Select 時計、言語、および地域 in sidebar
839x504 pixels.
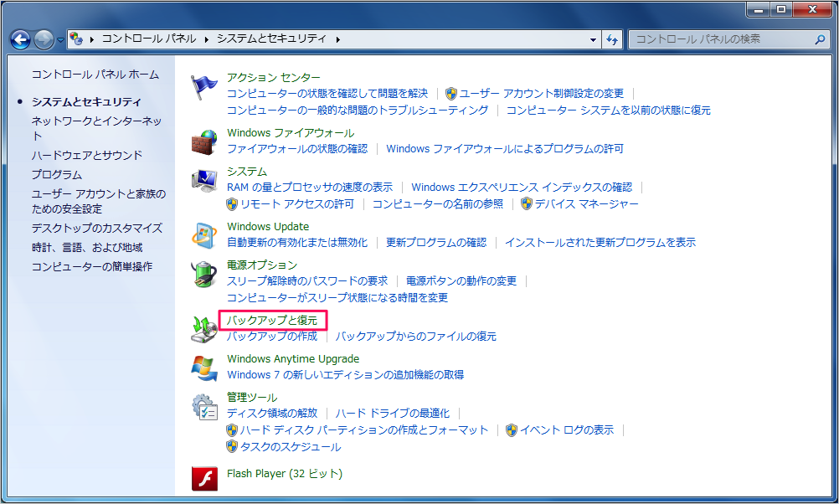click(x=87, y=247)
